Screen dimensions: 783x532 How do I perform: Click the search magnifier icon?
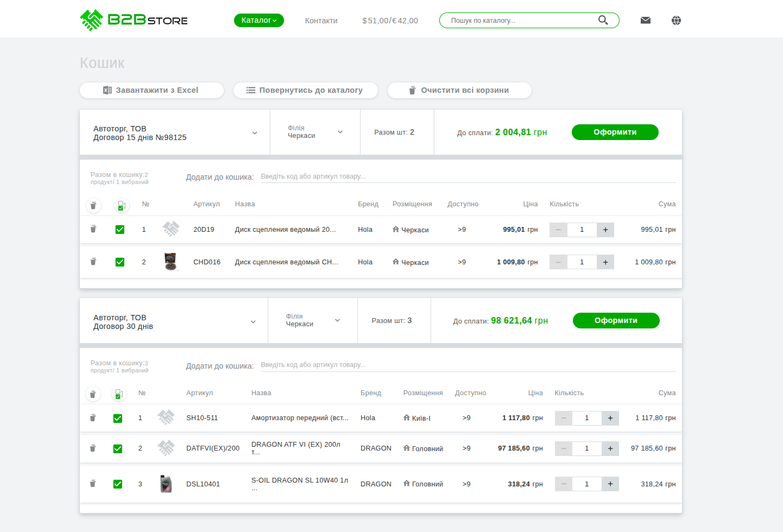[603, 20]
